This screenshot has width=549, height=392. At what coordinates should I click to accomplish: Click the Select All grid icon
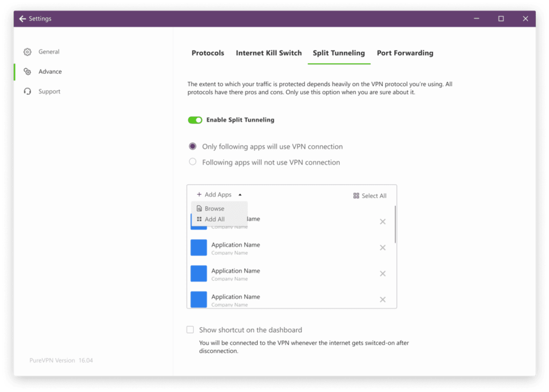[356, 196]
